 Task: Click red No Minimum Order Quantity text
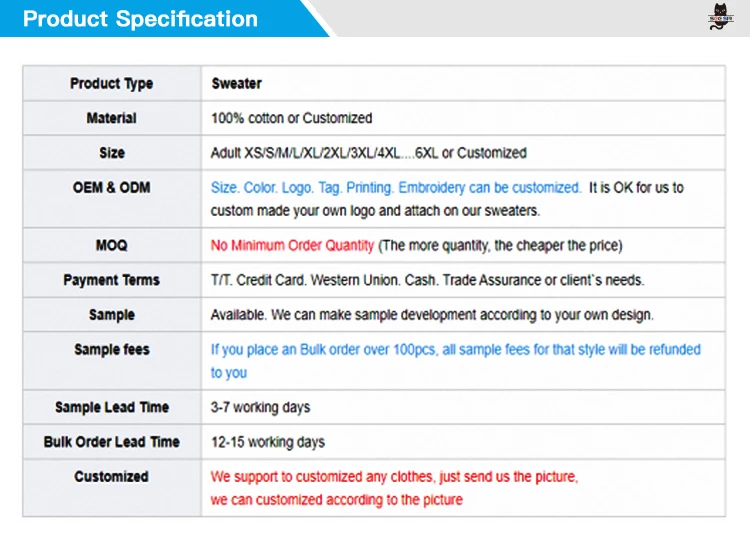[292, 245]
